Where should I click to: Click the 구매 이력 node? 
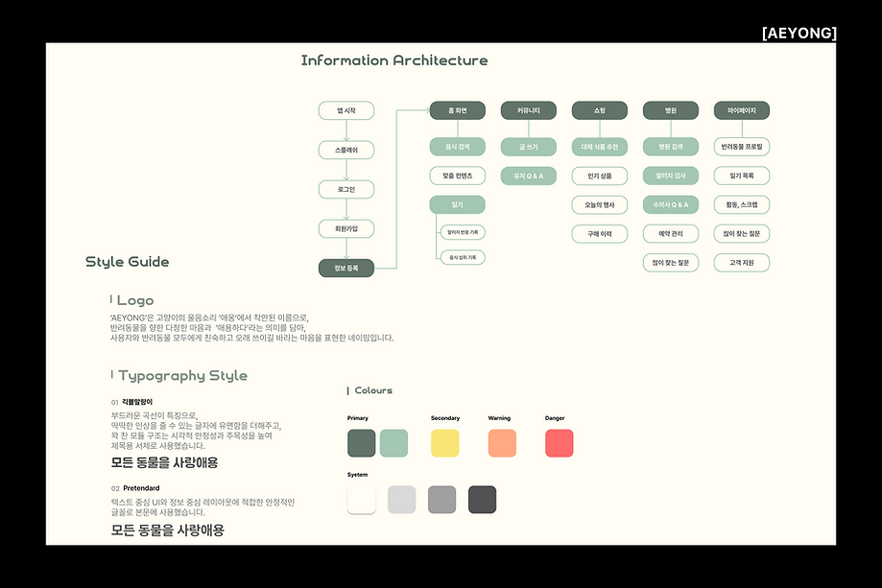point(600,234)
